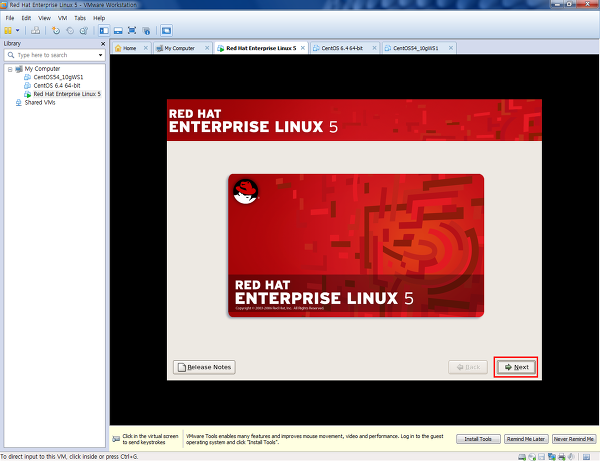Close the Library panel

[x=103, y=44]
